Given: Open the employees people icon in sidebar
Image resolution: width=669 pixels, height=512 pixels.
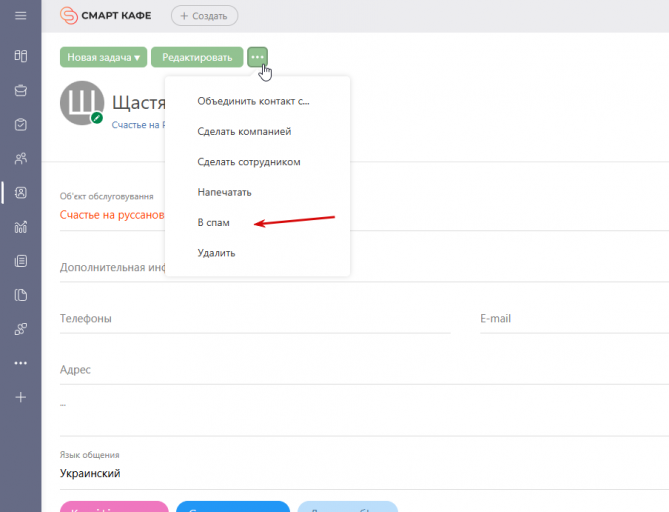Looking at the screenshot, I should tap(20, 158).
